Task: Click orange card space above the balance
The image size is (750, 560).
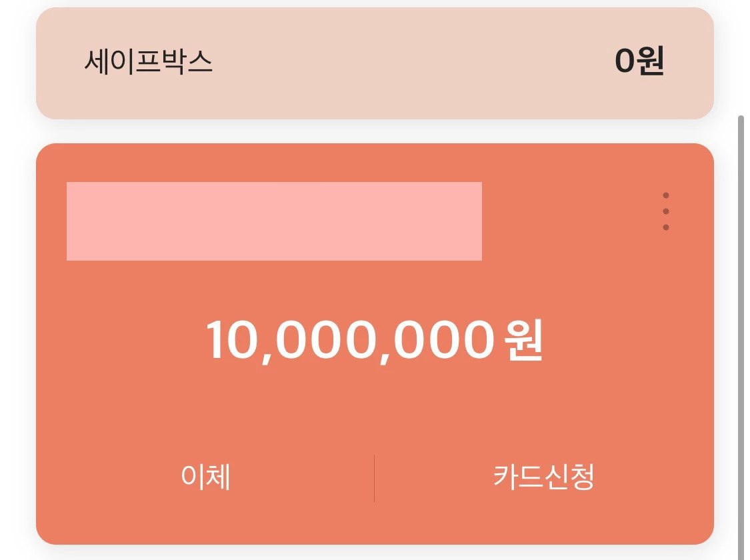Action: [x=373, y=287]
